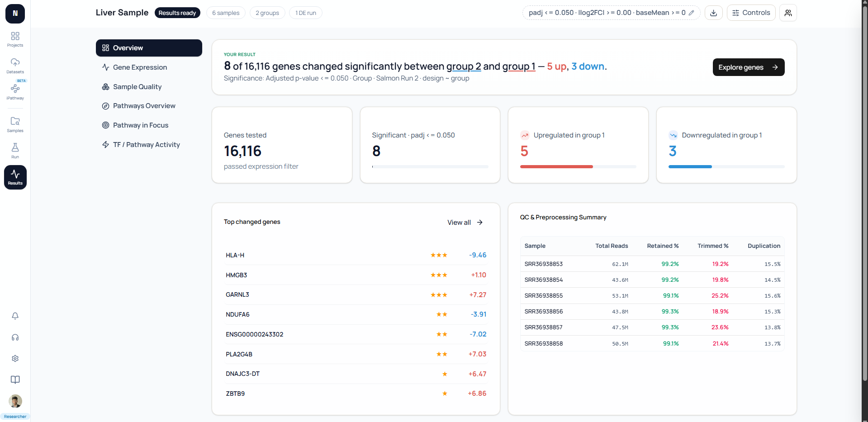Open the documentation book icon
This screenshot has width=868, height=422.
(15, 379)
